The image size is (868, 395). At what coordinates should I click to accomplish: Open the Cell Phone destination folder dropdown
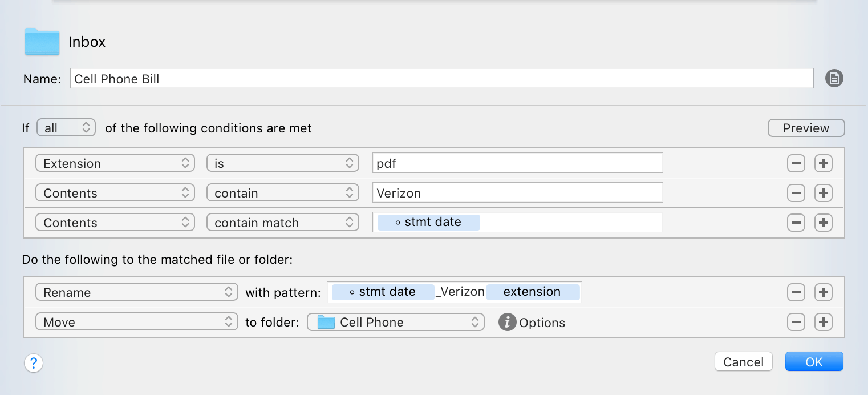point(396,322)
